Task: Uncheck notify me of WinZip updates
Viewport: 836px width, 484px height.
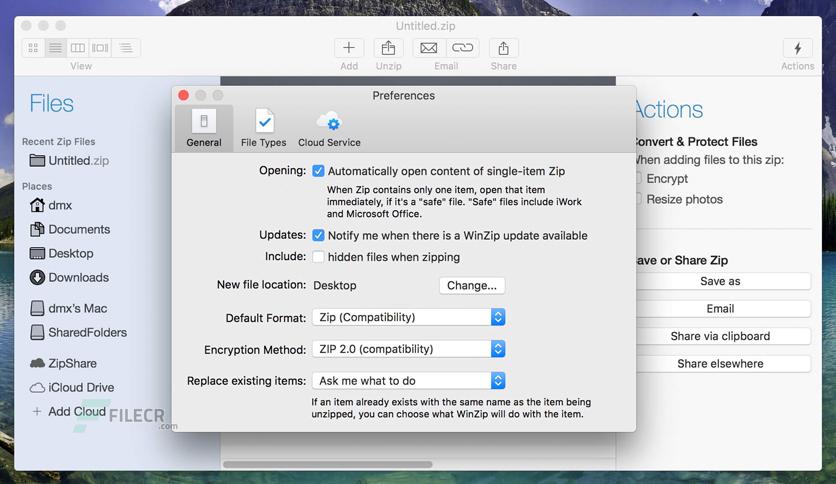Action: [318, 236]
